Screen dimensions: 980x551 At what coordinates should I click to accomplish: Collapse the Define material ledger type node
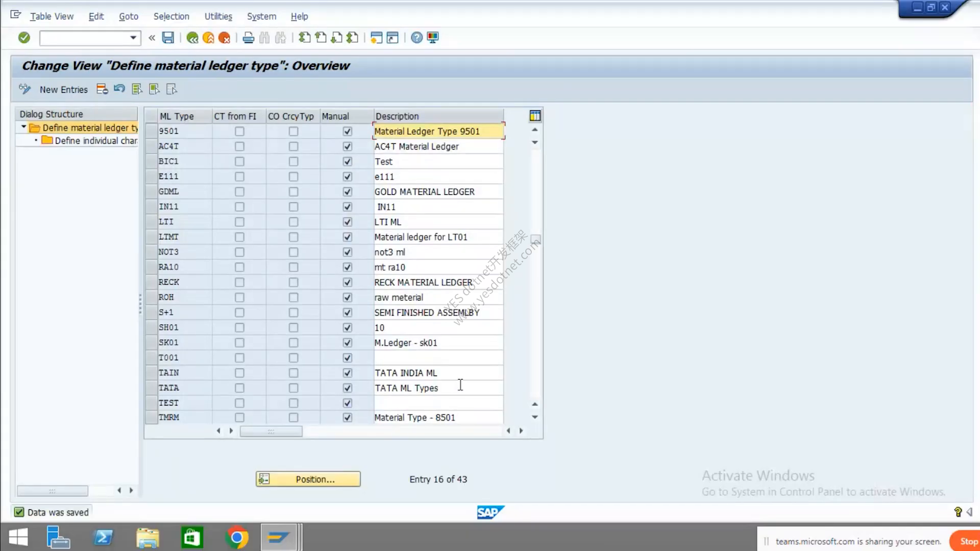pyautogui.click(x=23, y=127)
